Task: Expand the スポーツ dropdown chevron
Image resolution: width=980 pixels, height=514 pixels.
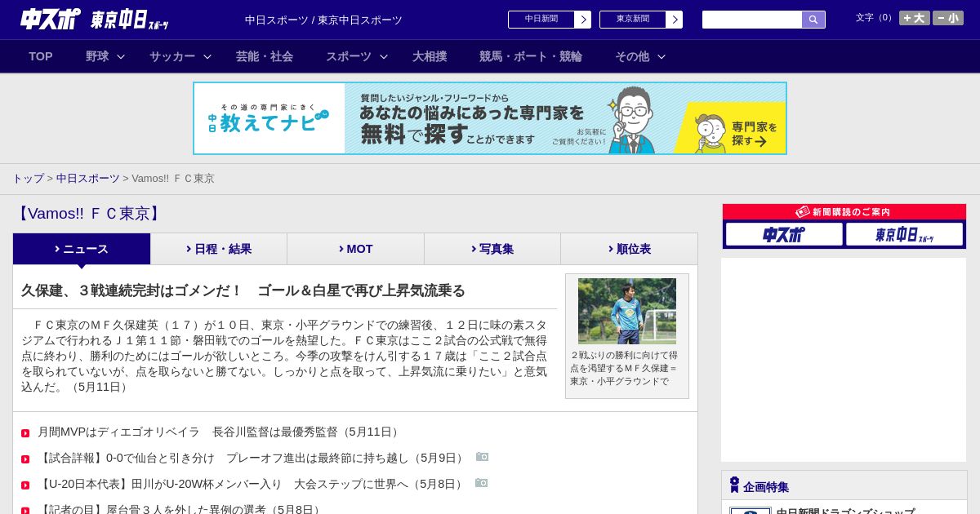Action: 384,57
